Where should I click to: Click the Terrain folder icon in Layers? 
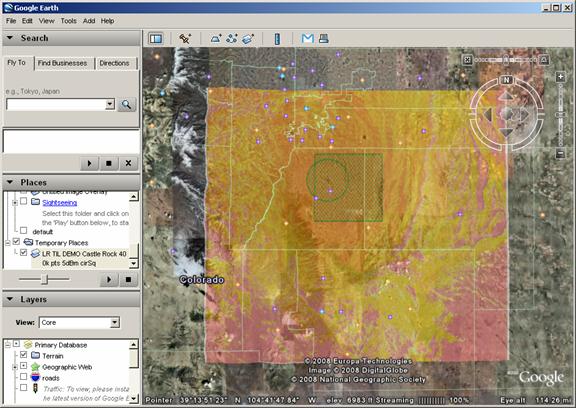pos(36,355)
